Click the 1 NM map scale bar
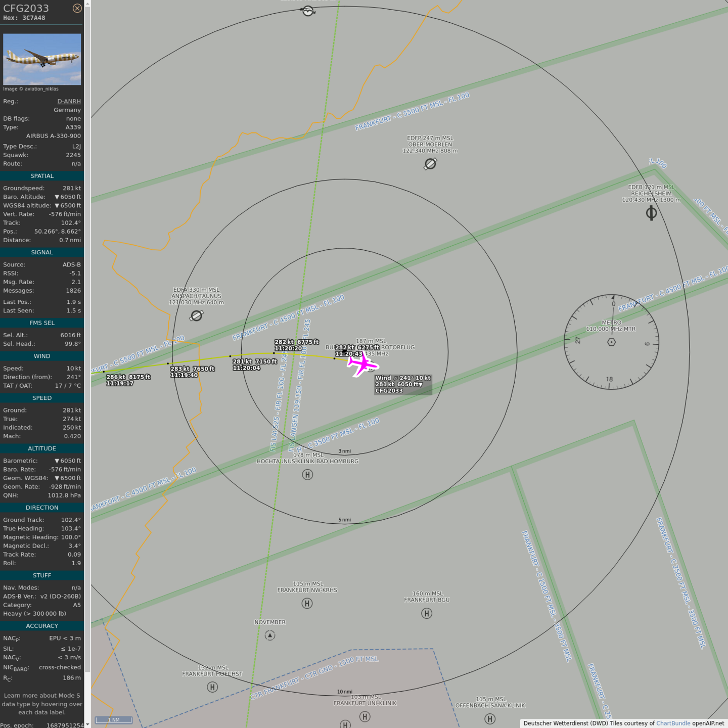Viewport: 728px width, 728px height. (x=114, y=720)
